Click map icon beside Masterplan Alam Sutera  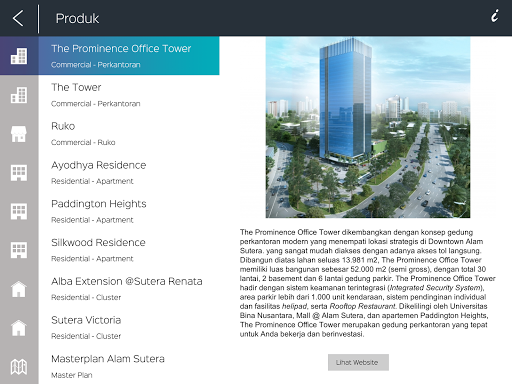point(19,367)
